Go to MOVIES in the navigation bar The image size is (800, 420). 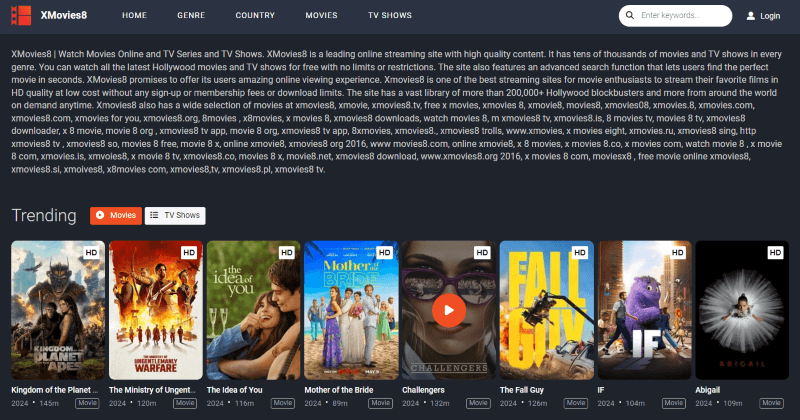pyautogui.click(x=321, y=15)
